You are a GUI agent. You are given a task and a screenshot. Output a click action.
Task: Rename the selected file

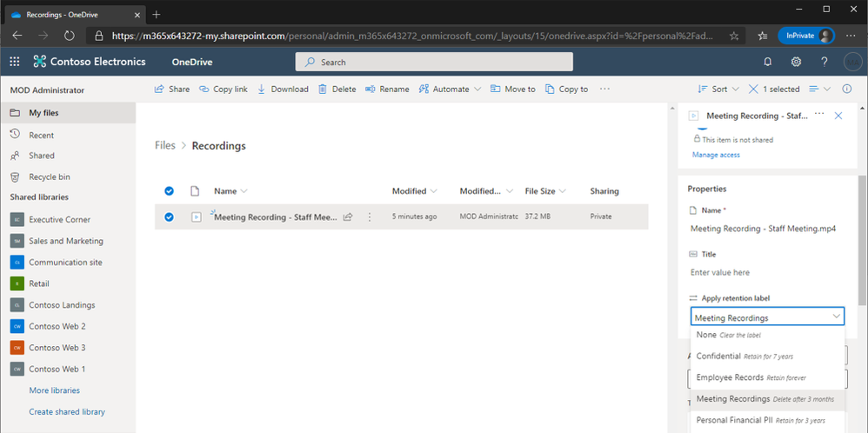(387, 90)
